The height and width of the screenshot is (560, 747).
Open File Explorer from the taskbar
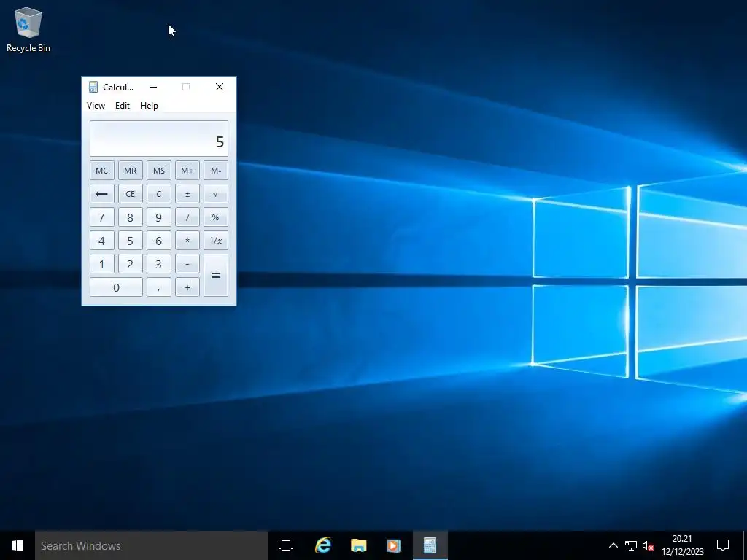click(359, 545)
